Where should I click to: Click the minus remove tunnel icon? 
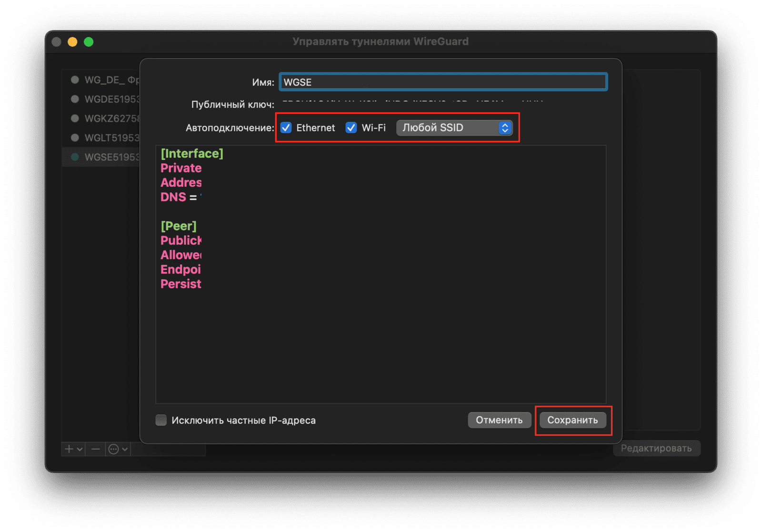[95, 449]
